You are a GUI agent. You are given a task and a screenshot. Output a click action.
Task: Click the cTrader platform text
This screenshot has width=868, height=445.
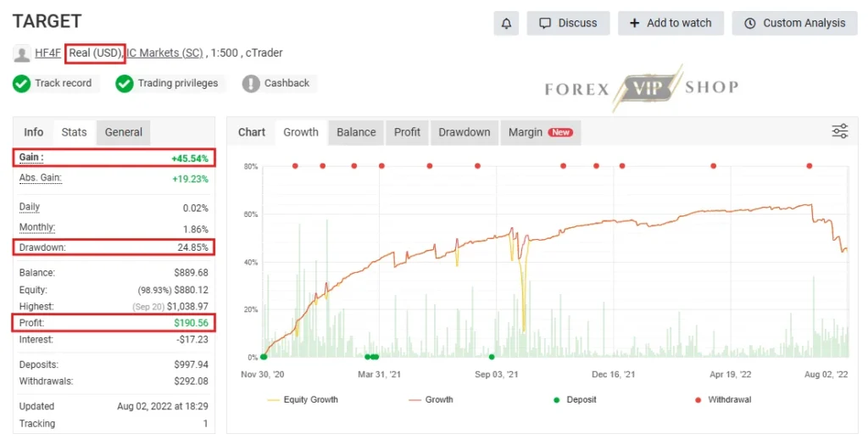264,53
